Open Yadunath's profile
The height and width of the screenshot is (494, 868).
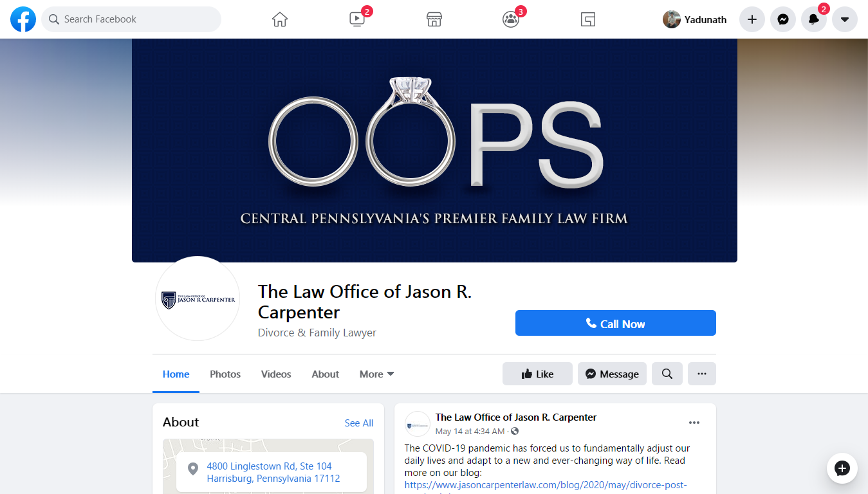pyautogui.click(x=696, y=19)
